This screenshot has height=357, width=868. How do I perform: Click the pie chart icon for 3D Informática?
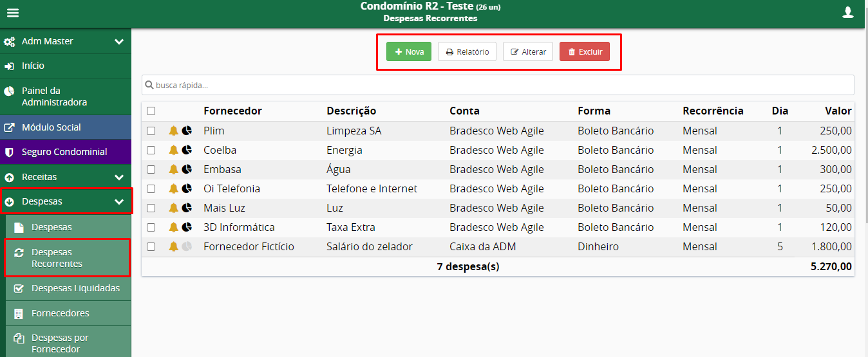[187, 227]
